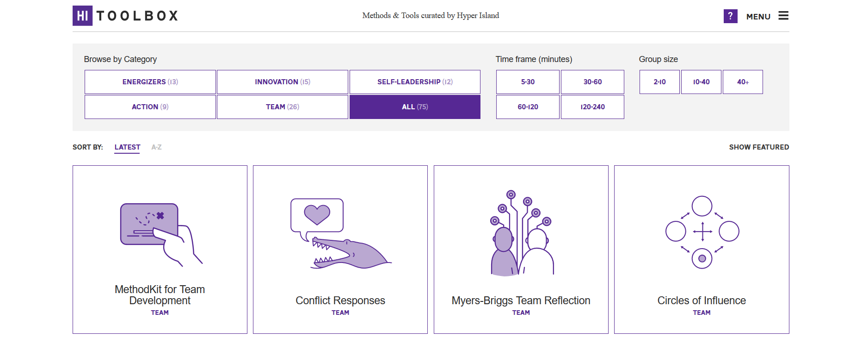Open the Conflict Responses title link
Viewport: 868px width, 338px height.
[x=340, y=300]
